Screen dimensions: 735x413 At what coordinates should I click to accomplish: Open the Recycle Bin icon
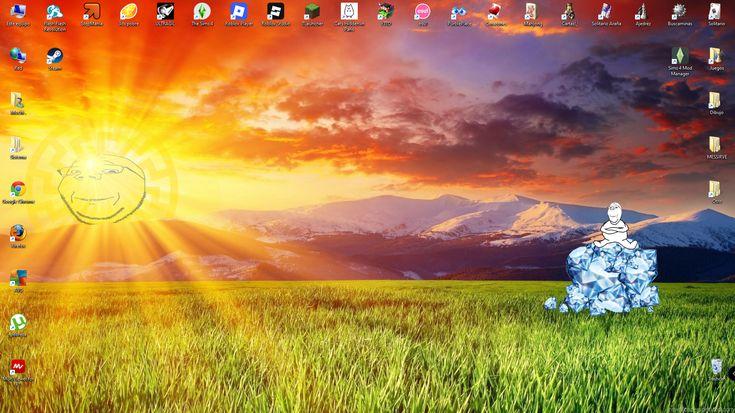716,367
